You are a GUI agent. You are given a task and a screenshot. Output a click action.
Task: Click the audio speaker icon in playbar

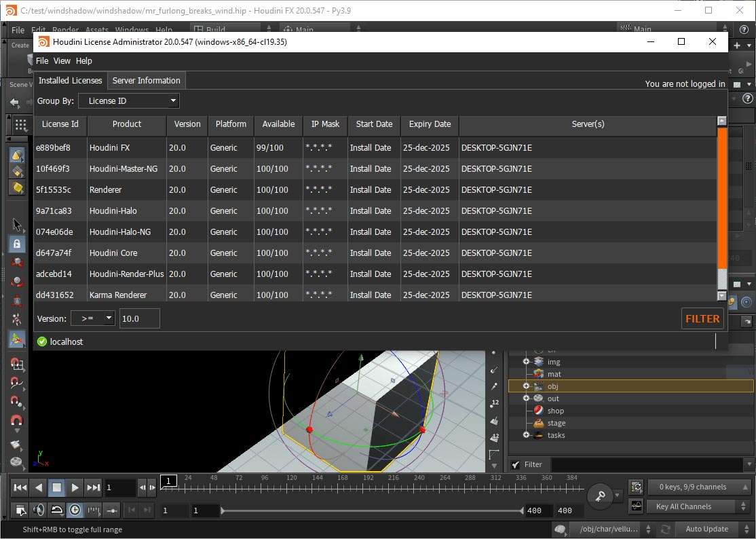(x=39, y=510)
